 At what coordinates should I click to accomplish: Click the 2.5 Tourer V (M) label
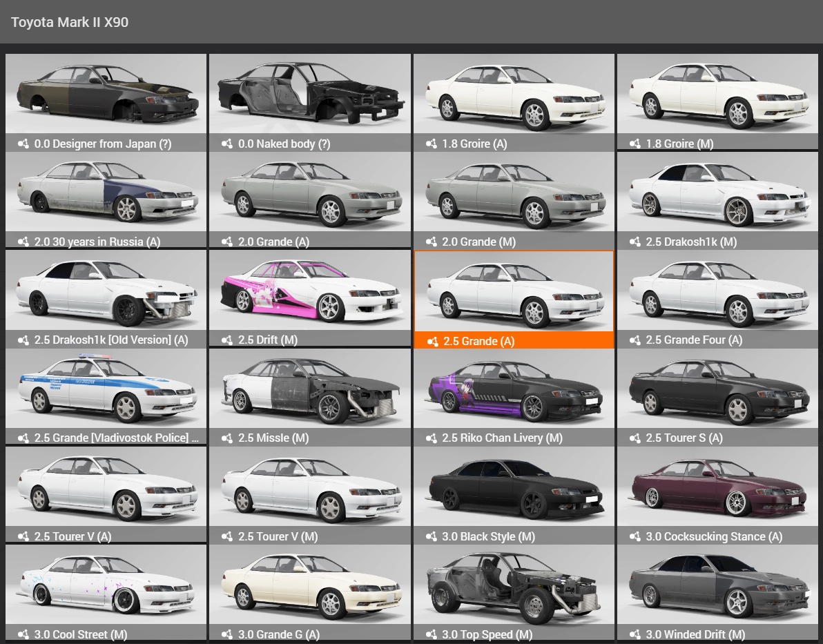(x=278, y=537)
